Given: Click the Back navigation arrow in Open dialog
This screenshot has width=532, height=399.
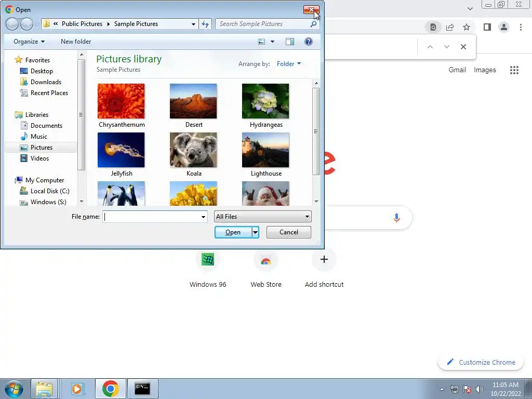Looking at the screenshot, I should (12, 24).
